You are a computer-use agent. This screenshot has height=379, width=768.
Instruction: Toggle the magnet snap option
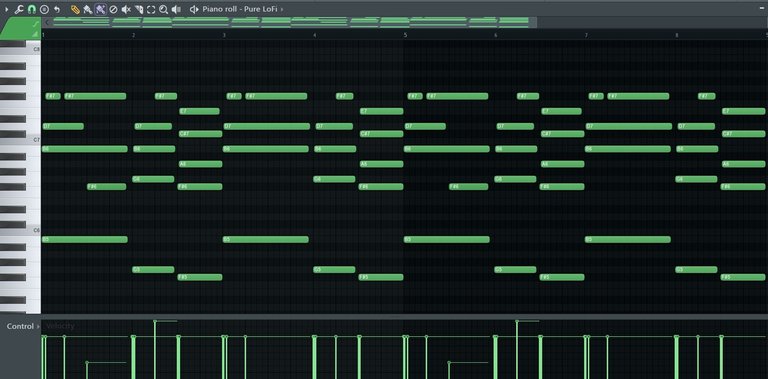[x=32, y=9]
